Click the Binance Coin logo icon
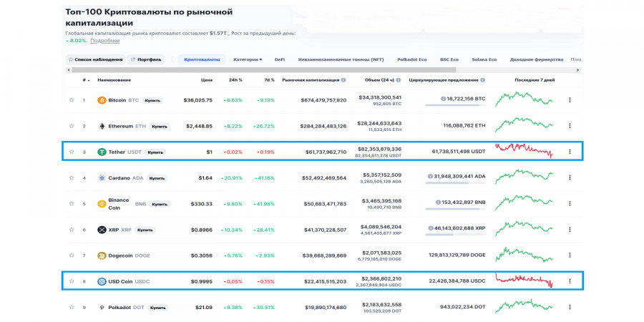The image size is (644, 322). click(102, 204)
